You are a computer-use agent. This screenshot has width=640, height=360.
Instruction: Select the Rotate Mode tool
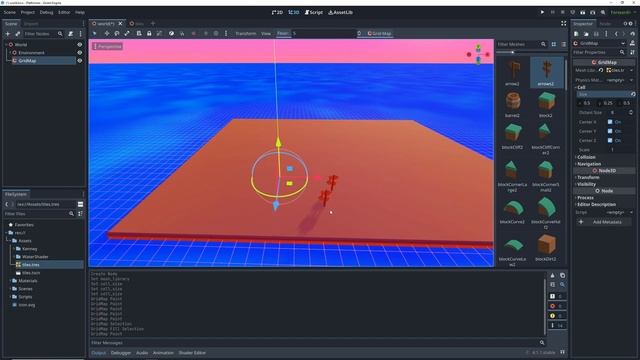[x=117, y=33]
